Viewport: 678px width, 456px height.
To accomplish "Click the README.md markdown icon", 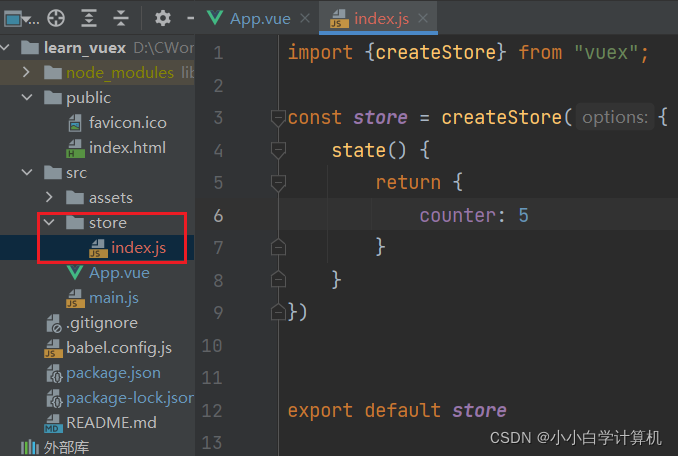I will pos(53,423).
